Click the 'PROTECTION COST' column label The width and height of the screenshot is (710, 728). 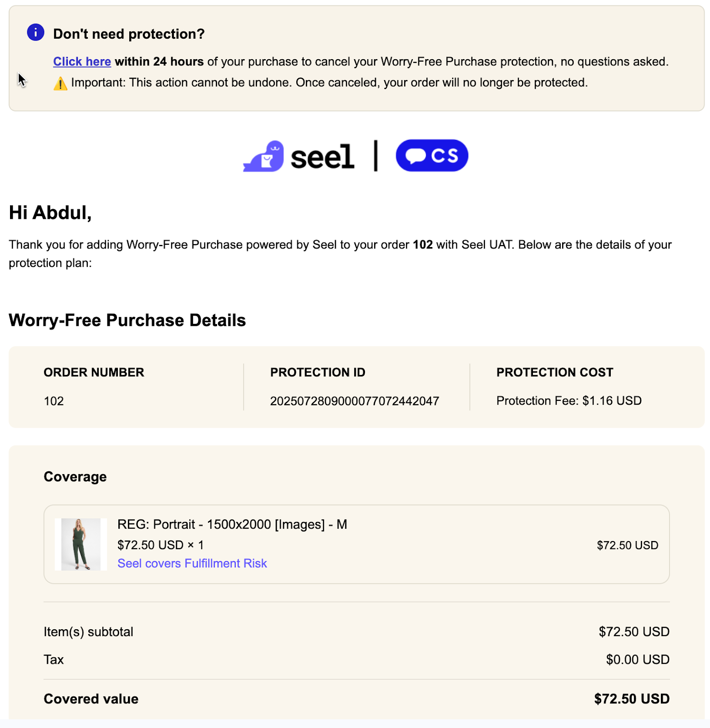(554, 372)
